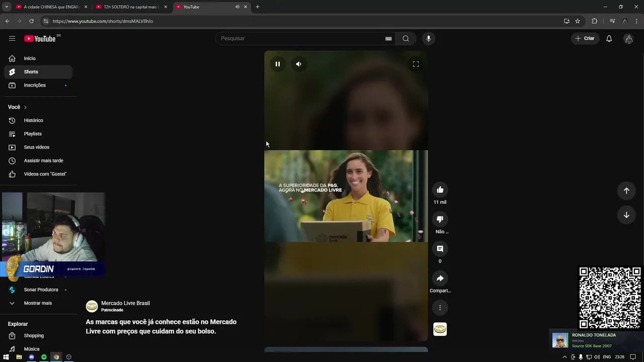The image size is (644, 362).
Task: Open a new browser tab
Action: pos(258,7)
